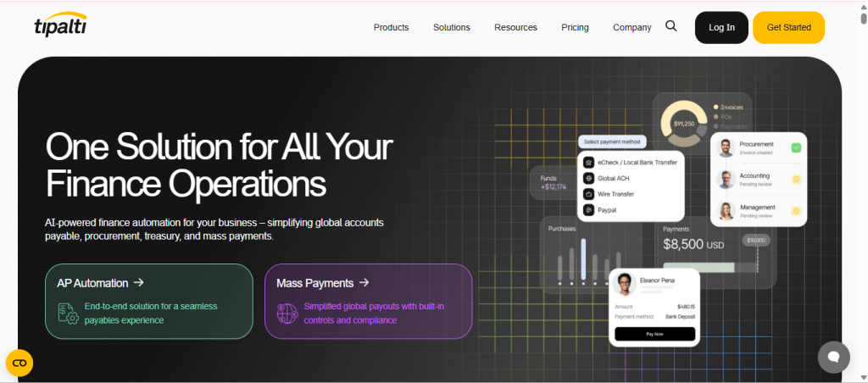The height and width of the screenshot is (383, 868).
Task: Click the "$8,500 USD" payments amount
Action: click(693, 244)
